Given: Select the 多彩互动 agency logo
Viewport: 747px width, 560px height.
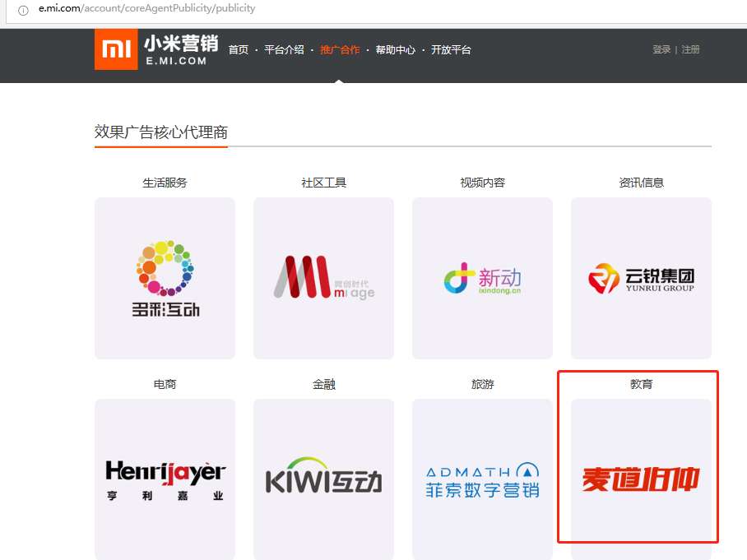Looking at the screenshot, I should tap(165, 277).
